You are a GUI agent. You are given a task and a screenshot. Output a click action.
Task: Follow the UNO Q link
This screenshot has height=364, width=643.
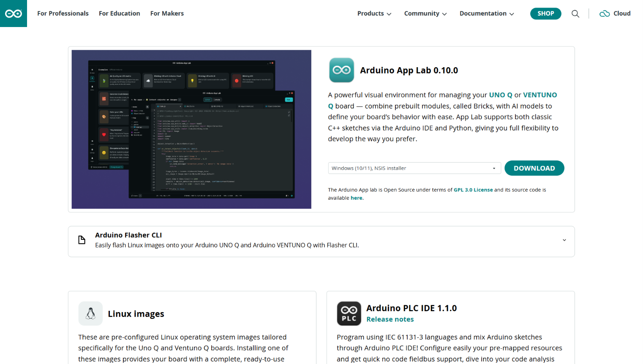(x=501, y=95)
